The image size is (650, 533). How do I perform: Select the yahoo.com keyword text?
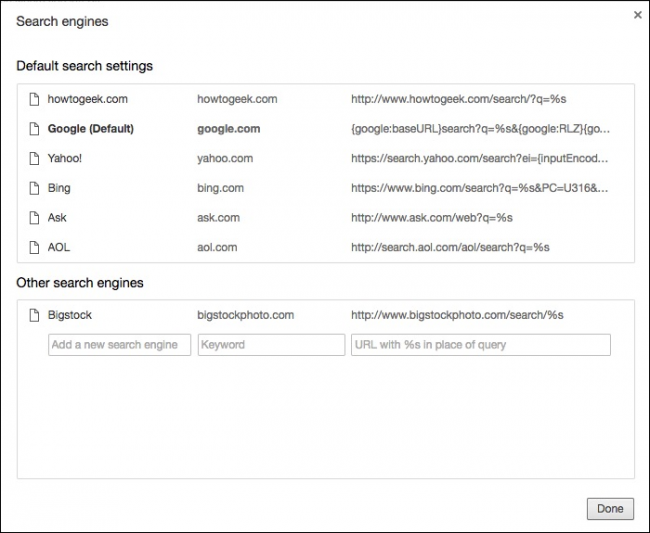coord(224,158)
